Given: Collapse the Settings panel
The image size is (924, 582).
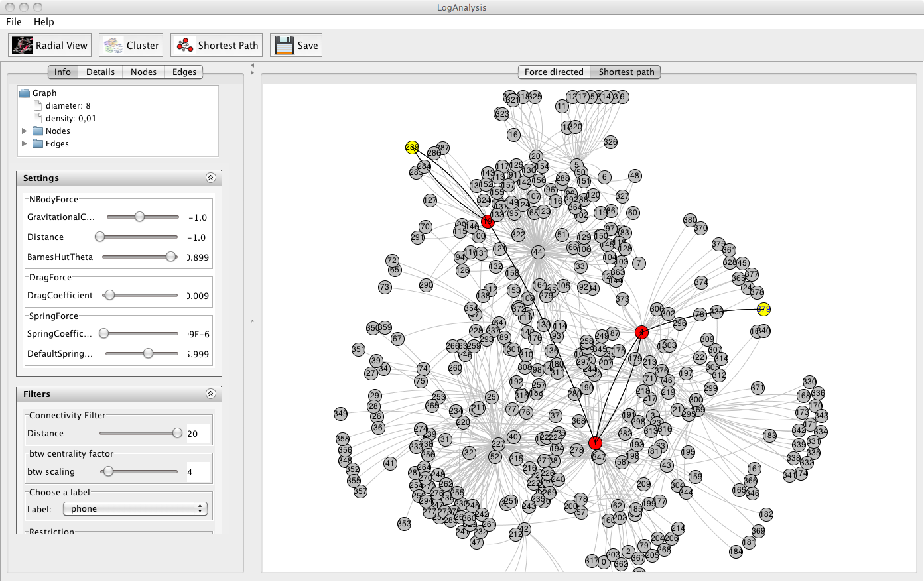Looking at the screenshot, I should point(211,178).
